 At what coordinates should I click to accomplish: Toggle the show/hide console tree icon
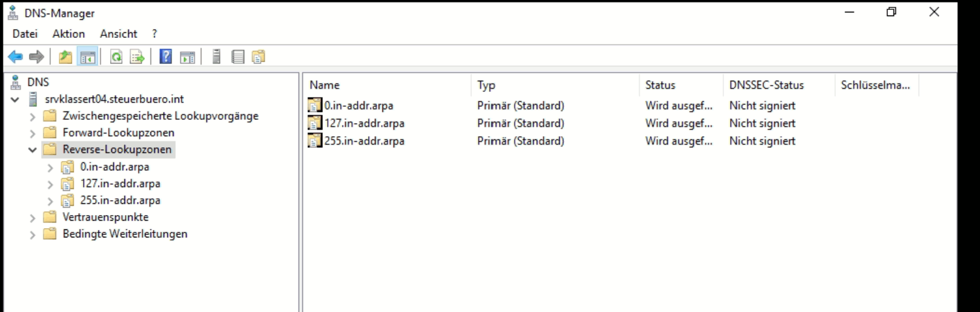(x=88, y=57)
